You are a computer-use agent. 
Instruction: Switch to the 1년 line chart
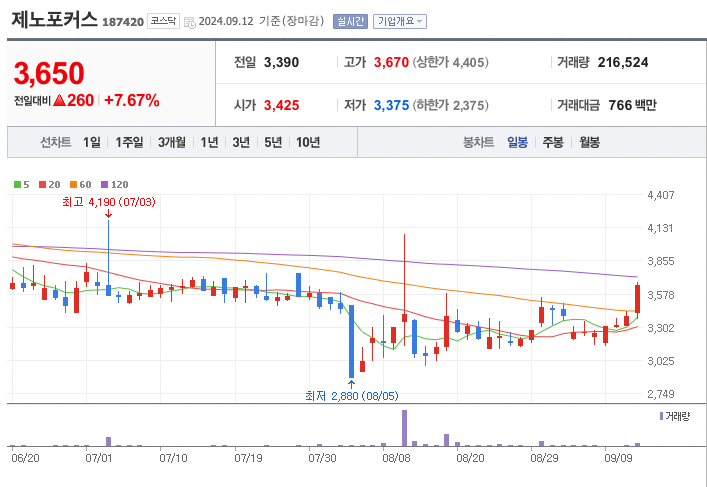(209, 142)
